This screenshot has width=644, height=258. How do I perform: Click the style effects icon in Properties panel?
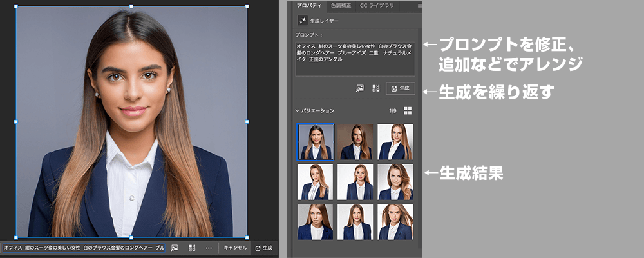pos(376,88)
